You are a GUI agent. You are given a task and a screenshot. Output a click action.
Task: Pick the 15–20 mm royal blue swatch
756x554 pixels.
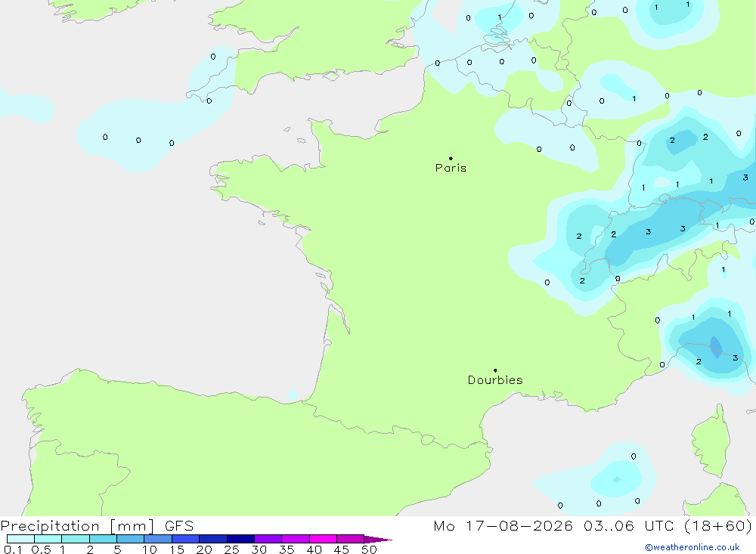pos(186,539)
